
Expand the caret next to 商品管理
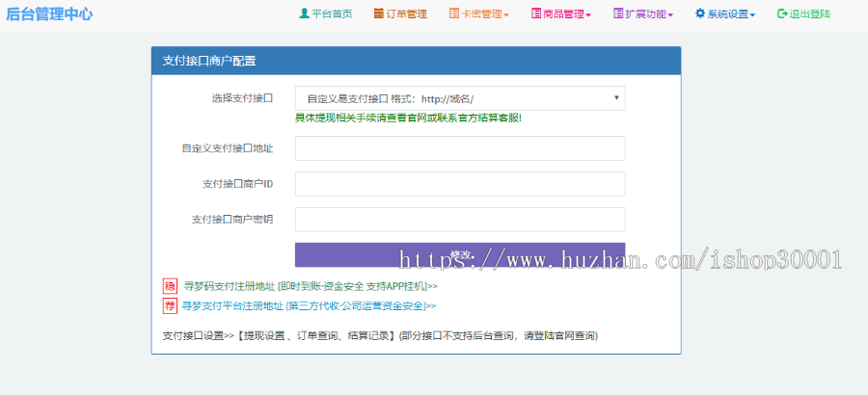[588, 15]
